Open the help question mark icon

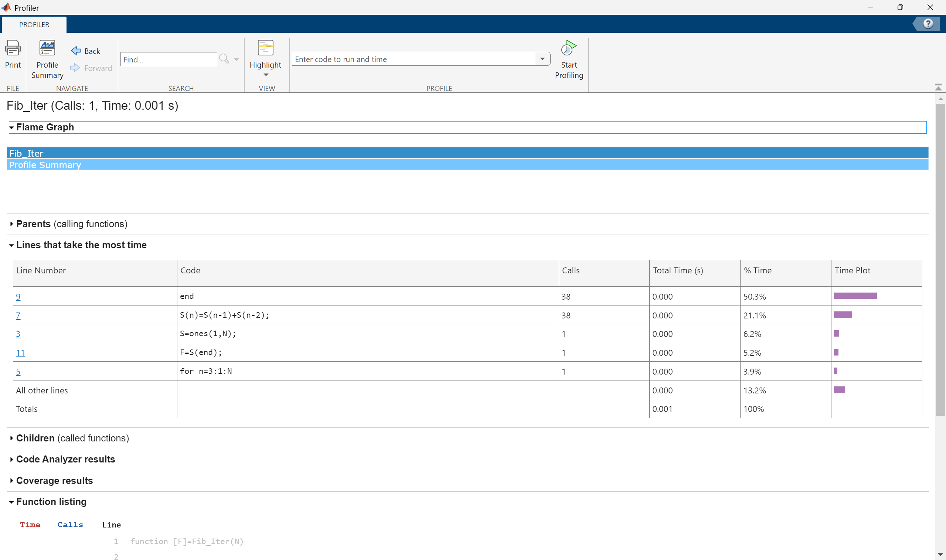coord(928,24)
